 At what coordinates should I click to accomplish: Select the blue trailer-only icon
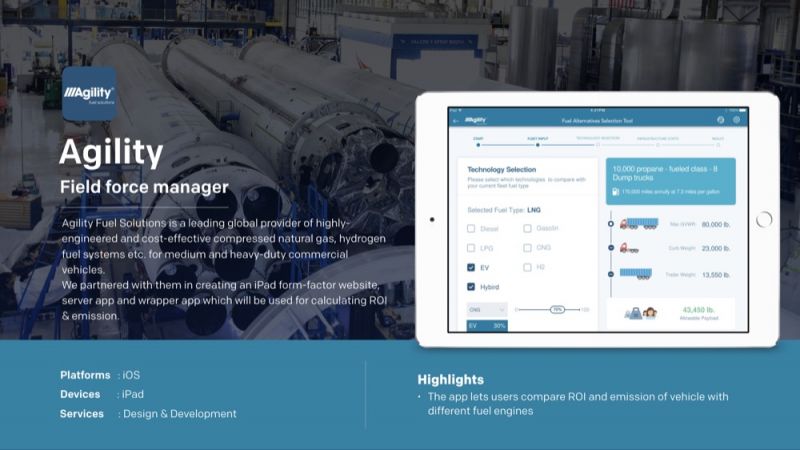point(636,274)
